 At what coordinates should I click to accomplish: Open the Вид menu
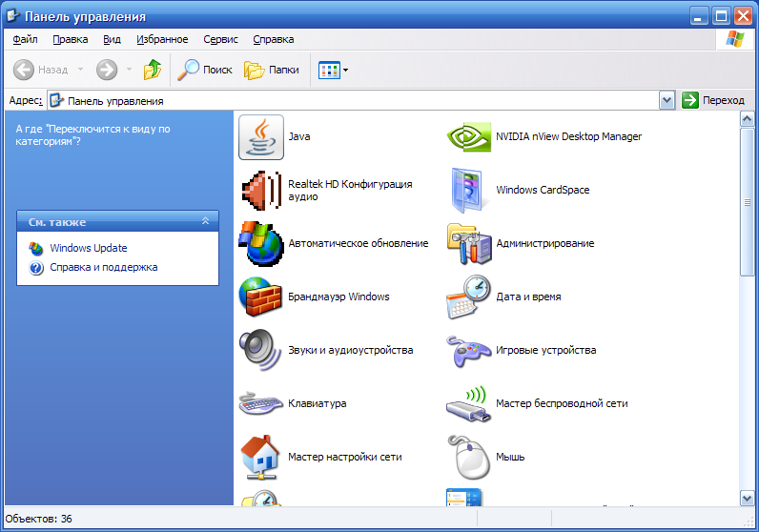tap(112, 39)
